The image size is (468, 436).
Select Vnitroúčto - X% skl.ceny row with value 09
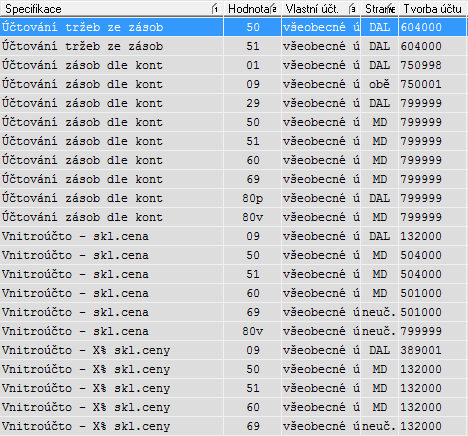click(233, 350)
